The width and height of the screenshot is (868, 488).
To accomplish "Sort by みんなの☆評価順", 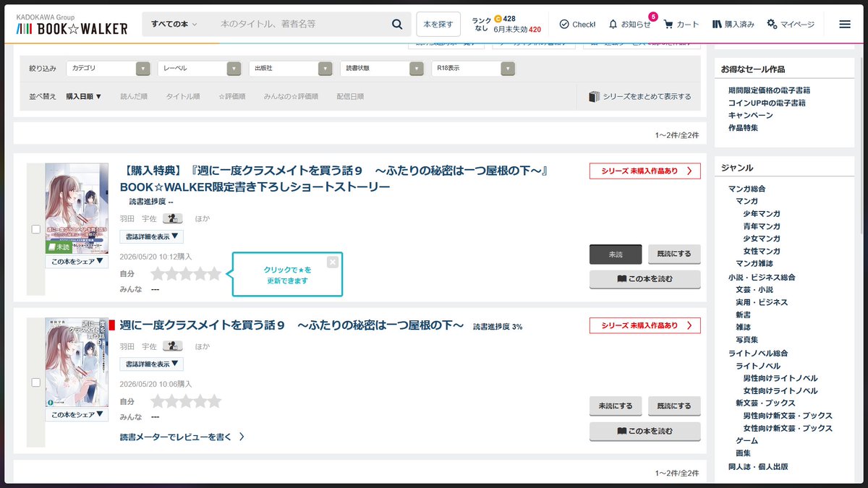I will tap(291, 96).
